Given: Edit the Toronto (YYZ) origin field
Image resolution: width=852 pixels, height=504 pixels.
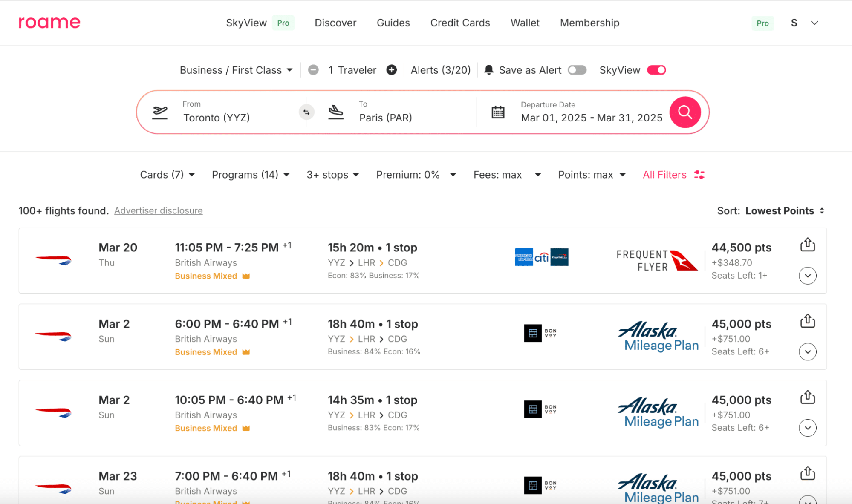Looking at the screenshot, I should [217, 118].
